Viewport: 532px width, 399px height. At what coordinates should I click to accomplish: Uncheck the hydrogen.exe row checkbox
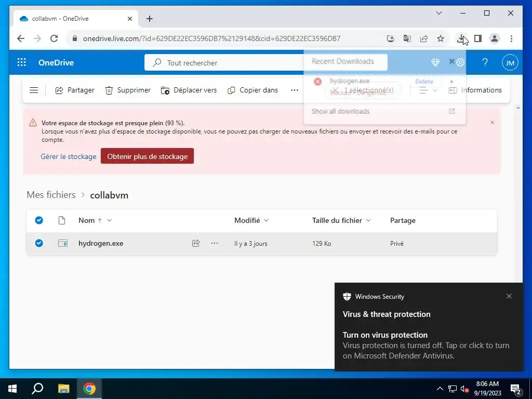pos(39,243)
